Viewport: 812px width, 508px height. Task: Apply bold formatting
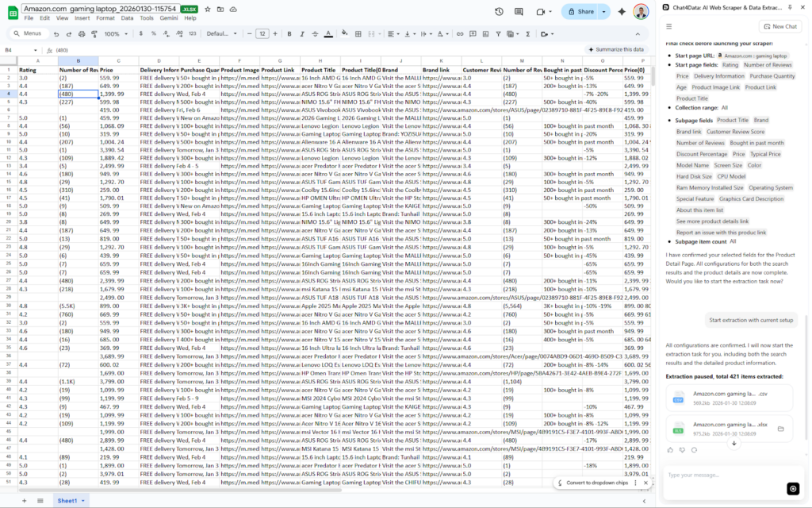(x=289, y=33)
